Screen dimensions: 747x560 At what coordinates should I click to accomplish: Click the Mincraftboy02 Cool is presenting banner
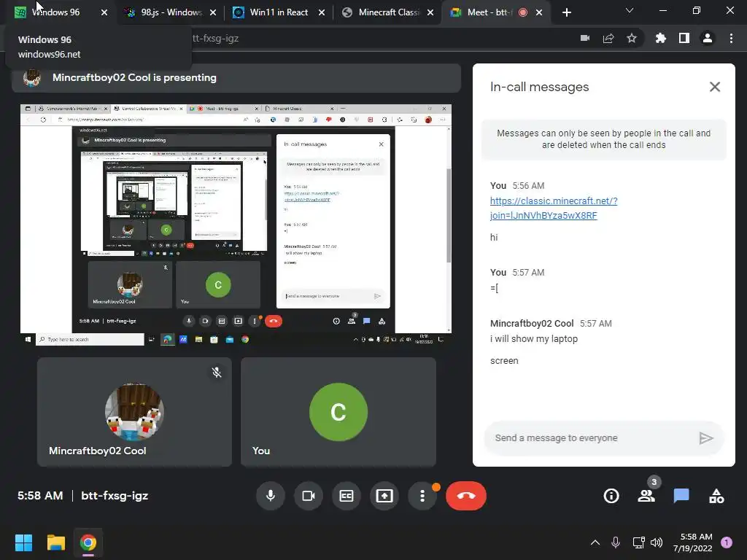tap(236, 77)
